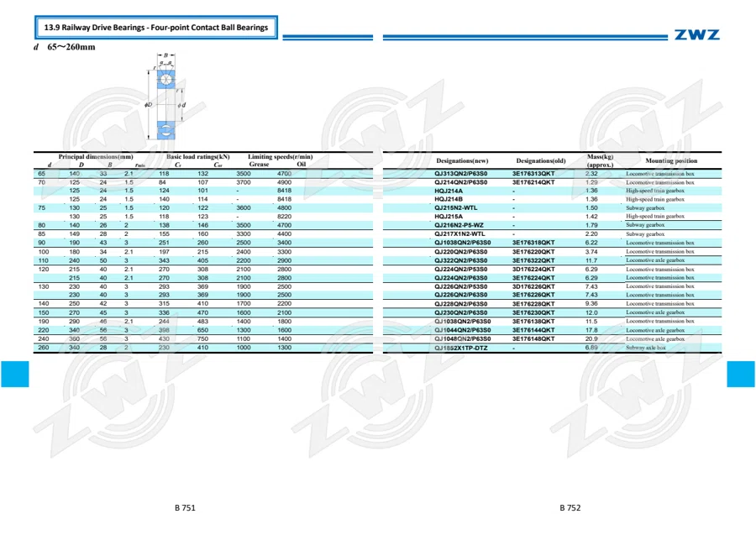Click the mass value '6.89'
Viewport: 756px width, 535px height.
pos(591,348)
